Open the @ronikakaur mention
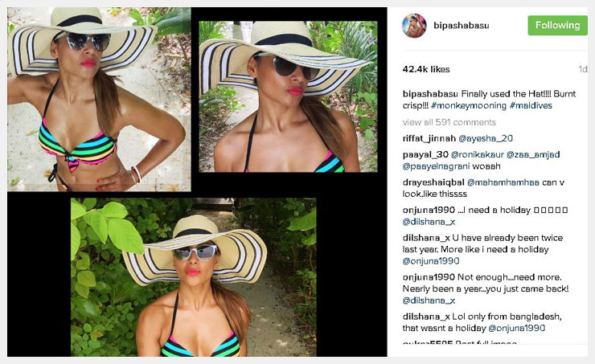 (478, 154)
